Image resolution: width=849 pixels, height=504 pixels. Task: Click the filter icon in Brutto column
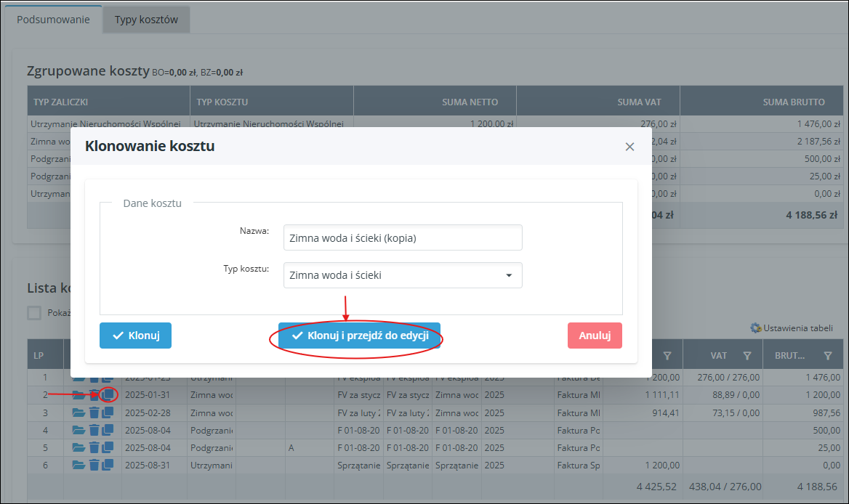pos(828,355)
